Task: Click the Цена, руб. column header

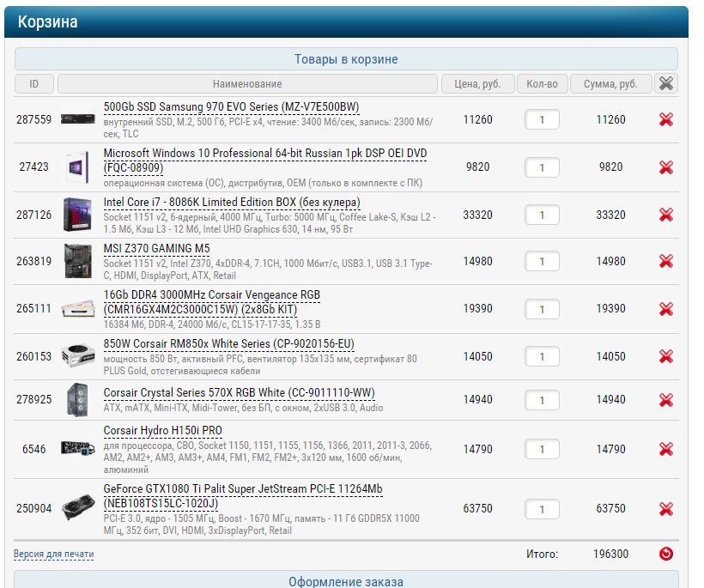Action: coord(477,83)
